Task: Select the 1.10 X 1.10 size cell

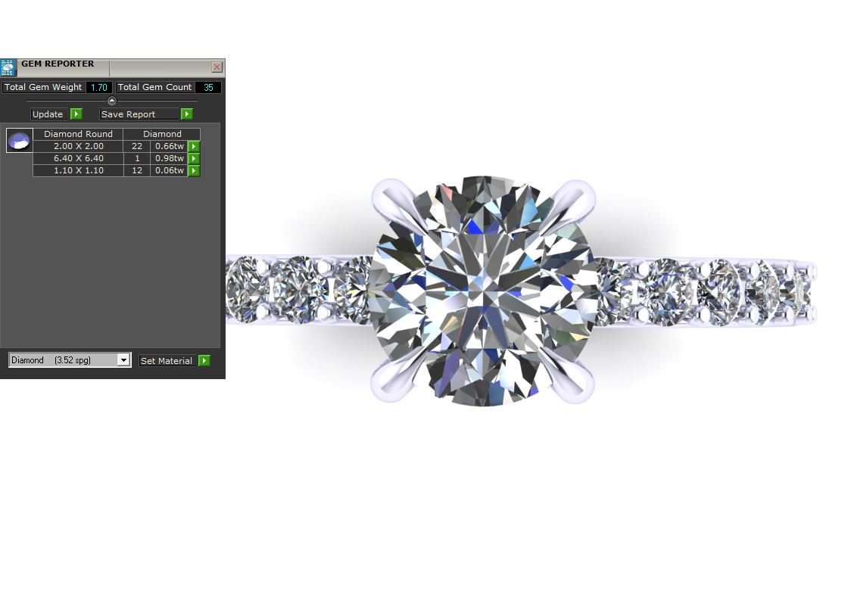Action: (x=79, y=170)
